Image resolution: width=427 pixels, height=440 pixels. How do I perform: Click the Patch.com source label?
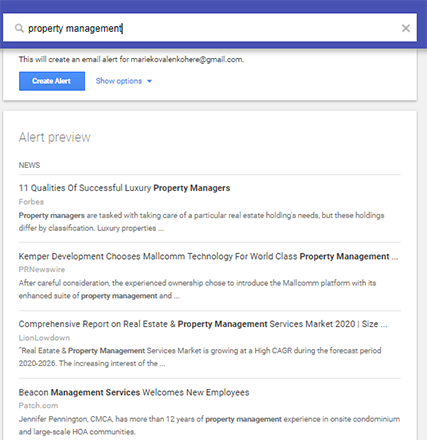pyautogui.click(x=38, y=406)
